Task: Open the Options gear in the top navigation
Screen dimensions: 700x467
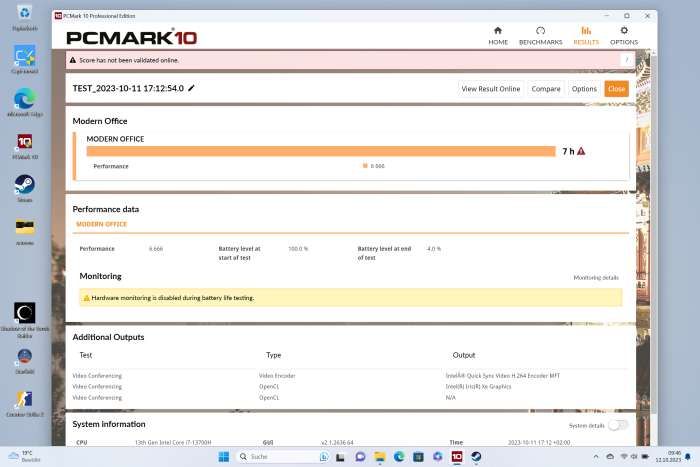Action: click(x=624, y=36)
